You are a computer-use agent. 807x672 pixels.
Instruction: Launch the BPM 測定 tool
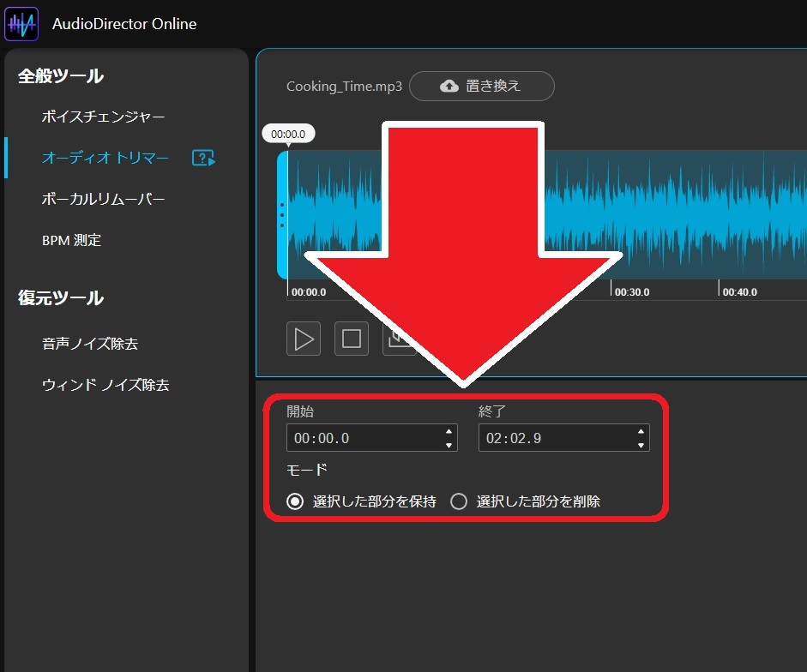click(x=71, y=240)
